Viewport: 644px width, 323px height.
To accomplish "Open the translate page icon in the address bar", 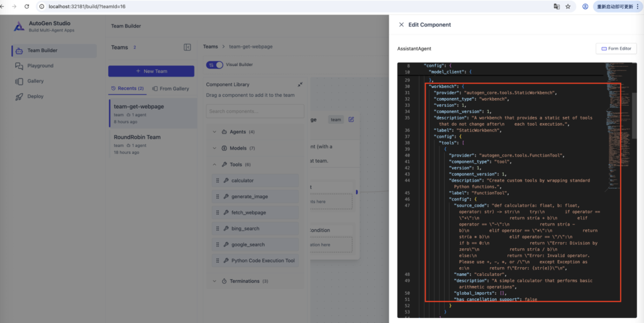I will click(557, 6).
